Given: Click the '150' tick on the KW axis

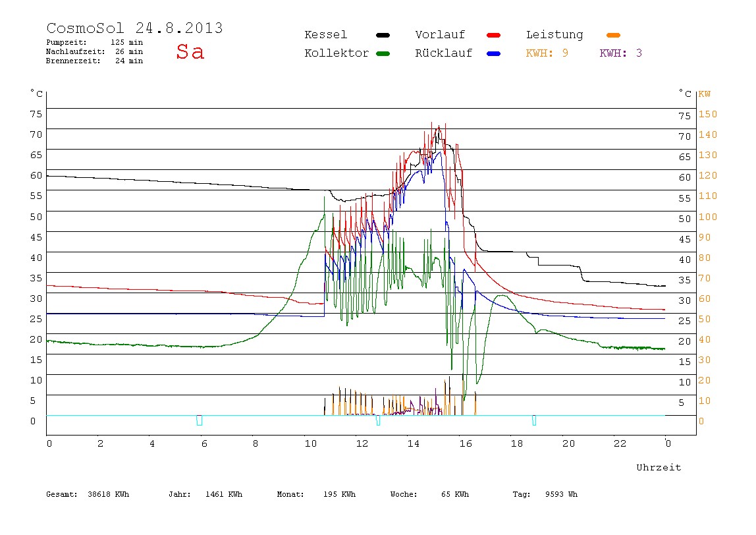Looking at the screenshot, I should [708, 115].
